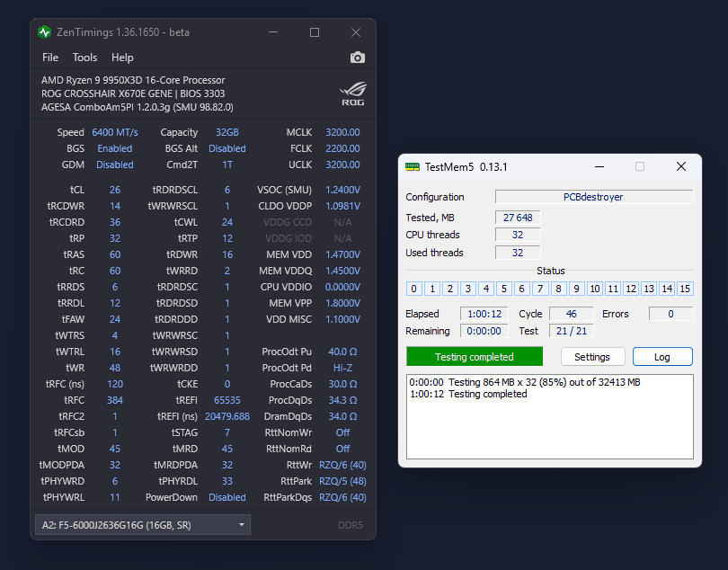Open the Log in TestMem5
This screenshot has height=570, width=728.
coord(662,357)
